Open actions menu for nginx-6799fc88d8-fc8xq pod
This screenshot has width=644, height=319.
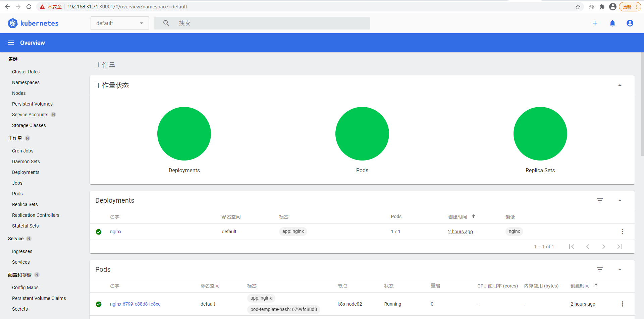(623, 304)
